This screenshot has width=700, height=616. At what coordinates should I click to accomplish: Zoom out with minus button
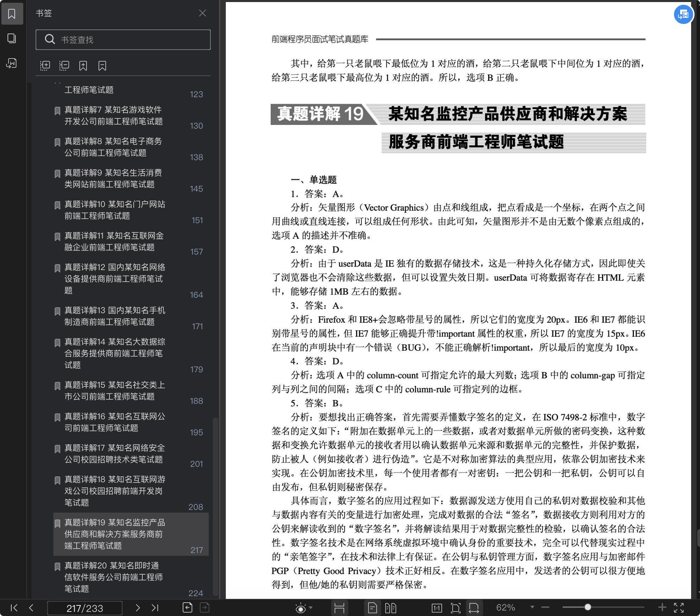pyautogui.click(x=545, y=607)
